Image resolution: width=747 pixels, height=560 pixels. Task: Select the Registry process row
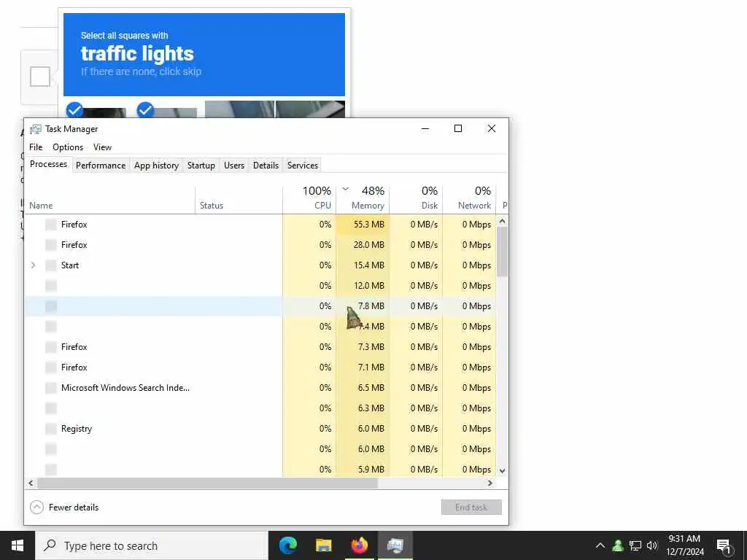260,429
